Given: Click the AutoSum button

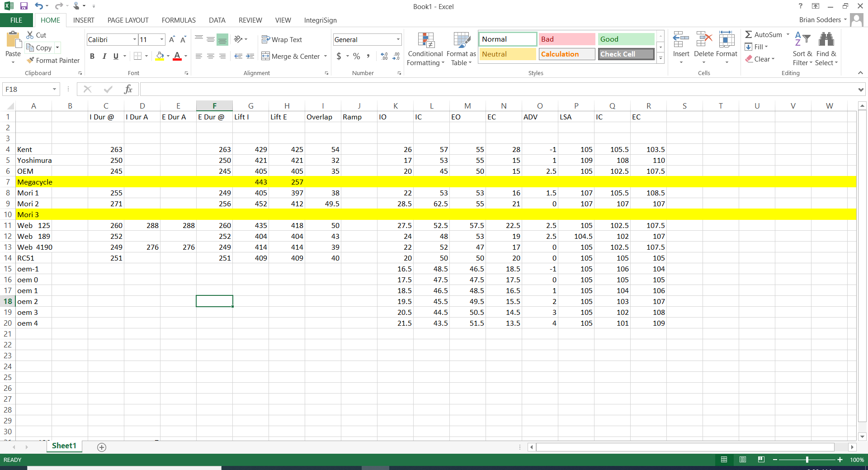Looking at the screenshot, I should (x=764, y=34).
